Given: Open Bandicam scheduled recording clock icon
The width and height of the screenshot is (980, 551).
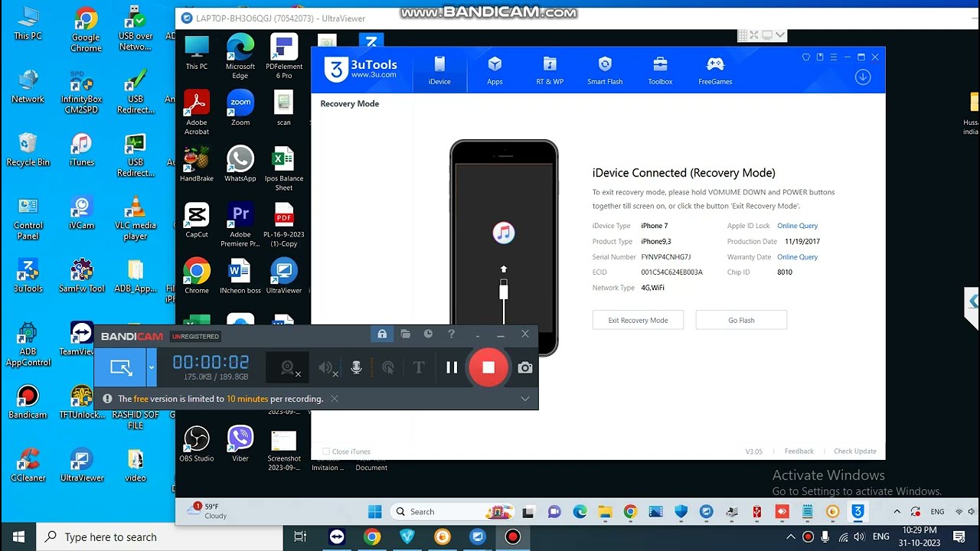Looking at the screenshot, I should tap(428, 334).
